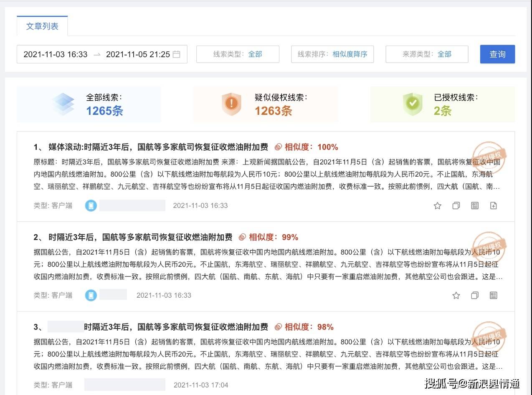Click the add-document icon on article 1
This screenshot has width=532, height=395.
click(x=494, y=205)
